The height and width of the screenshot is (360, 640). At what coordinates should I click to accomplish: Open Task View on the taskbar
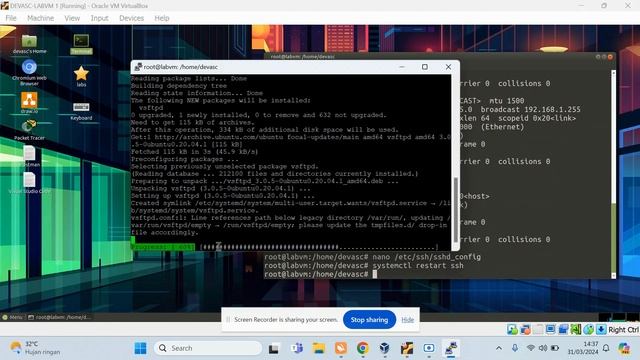click(273, 348)
